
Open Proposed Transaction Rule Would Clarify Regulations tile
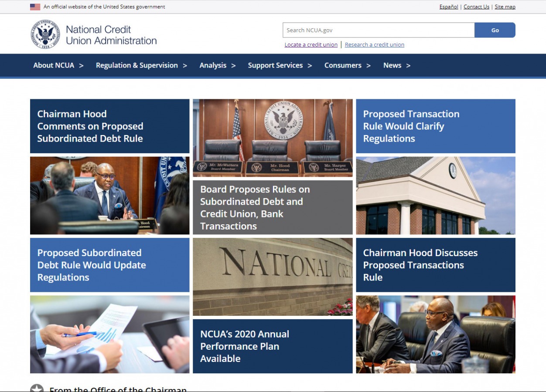pos(436,126)
